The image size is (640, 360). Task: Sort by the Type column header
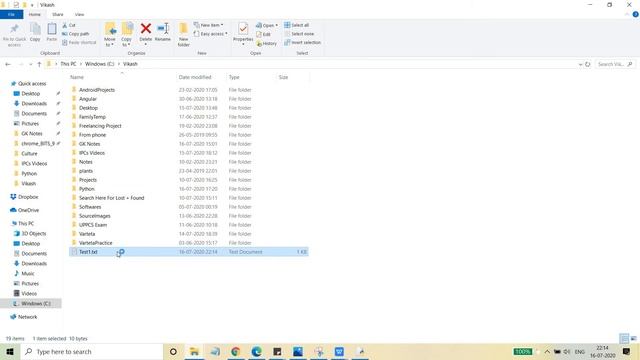(234, 77)
